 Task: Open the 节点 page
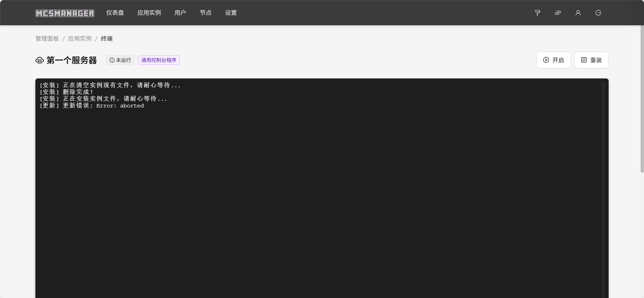(205, 13)
